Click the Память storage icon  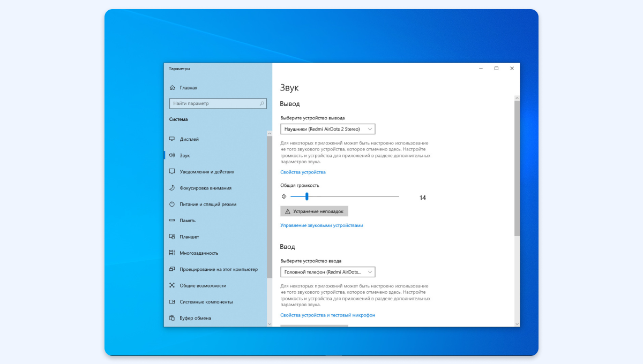172,221
